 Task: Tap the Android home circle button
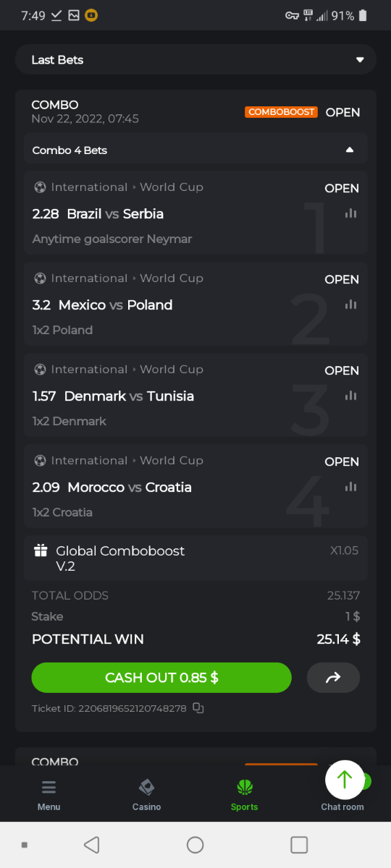click(x=195, y=844)
